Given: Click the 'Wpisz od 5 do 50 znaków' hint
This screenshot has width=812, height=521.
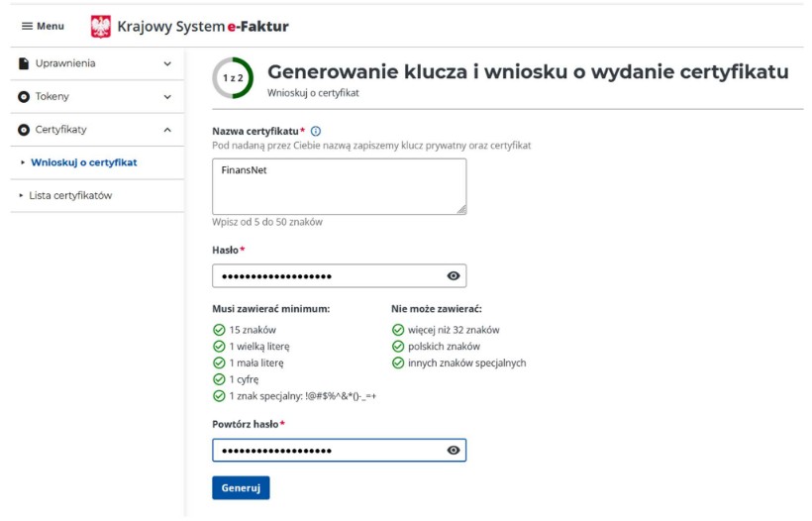Looking at the screenshot, I should (x=267, y=222).
